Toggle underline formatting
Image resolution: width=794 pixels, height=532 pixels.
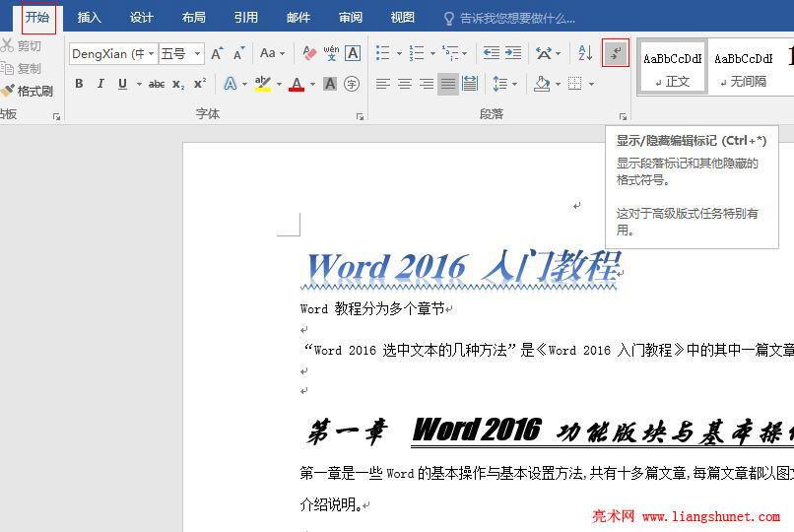point(122,84)
